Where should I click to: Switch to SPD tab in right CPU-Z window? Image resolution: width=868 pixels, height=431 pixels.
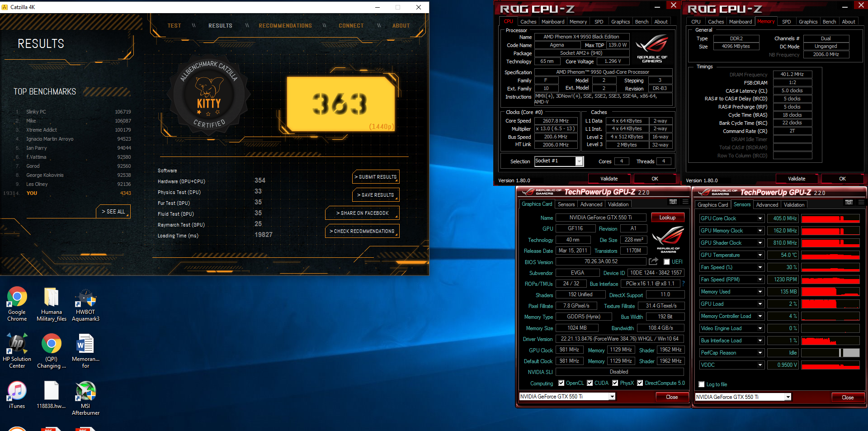pos(787,22)
